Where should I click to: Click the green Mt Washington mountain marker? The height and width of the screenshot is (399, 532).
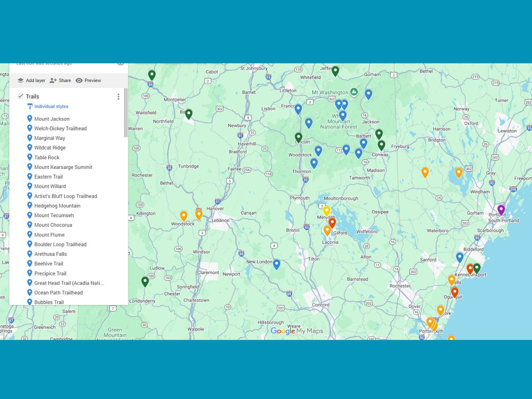click(x=354, y=92)
